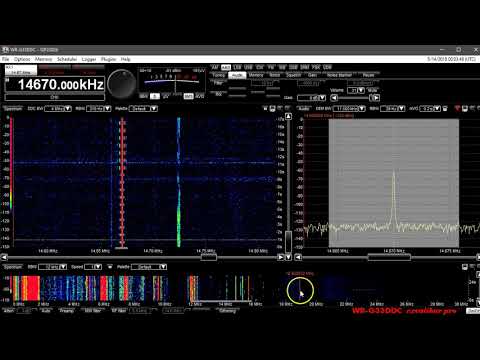Open the Scheduler menu
480x360 pixels.
point(67,59)
